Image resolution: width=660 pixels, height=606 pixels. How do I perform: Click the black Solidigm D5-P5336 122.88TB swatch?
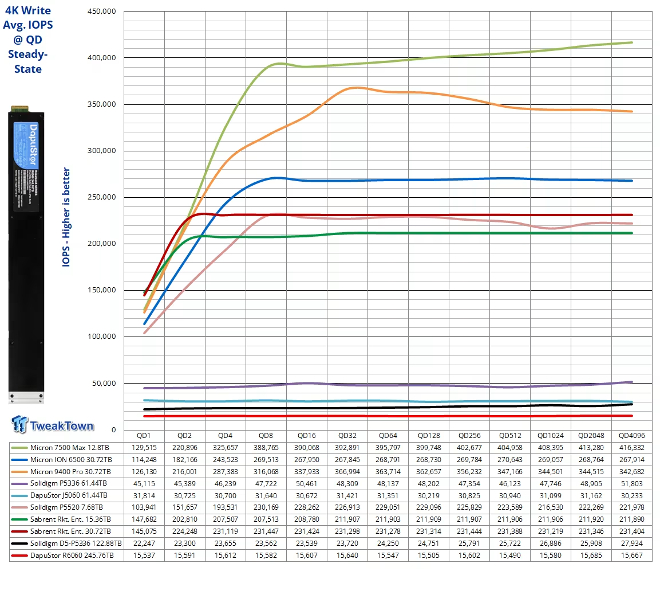pyautogui.click(x=19, y=543)
